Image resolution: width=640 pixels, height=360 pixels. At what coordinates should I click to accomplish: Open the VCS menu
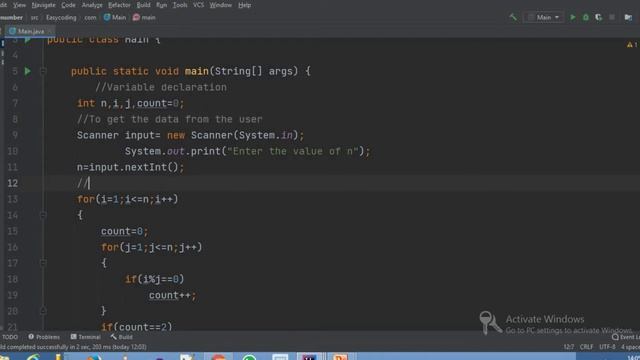[198, 5]
